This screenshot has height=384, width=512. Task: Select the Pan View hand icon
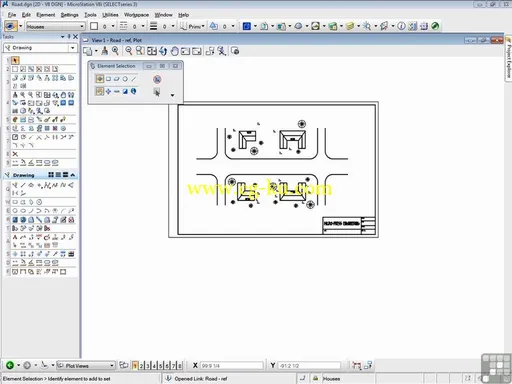pyautogui.click(x=174, y=51)
